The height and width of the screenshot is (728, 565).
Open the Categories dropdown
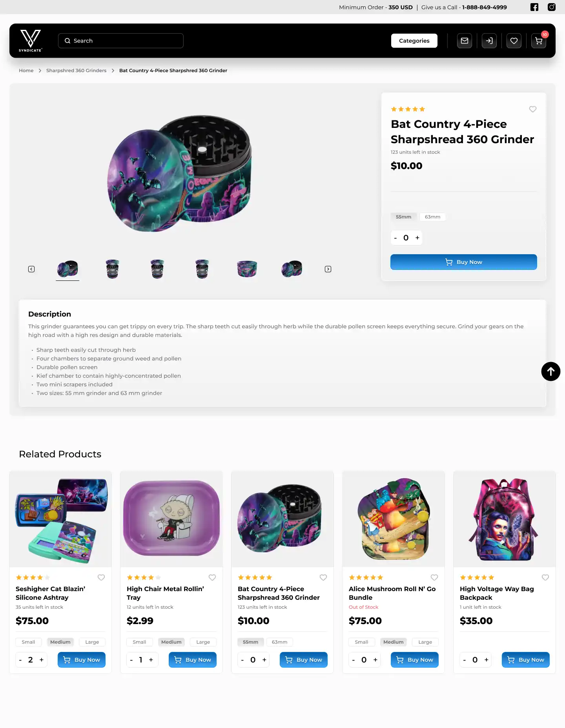pos(414,41)
